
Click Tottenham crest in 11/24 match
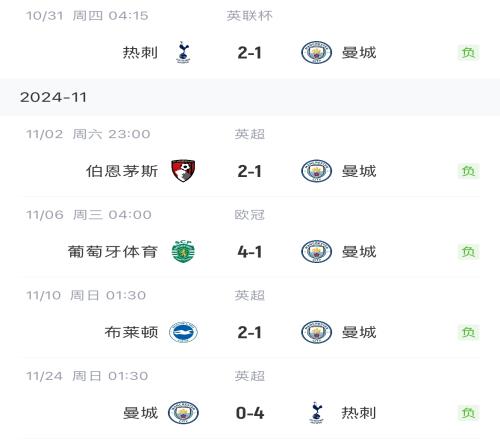tap(316, 413)
